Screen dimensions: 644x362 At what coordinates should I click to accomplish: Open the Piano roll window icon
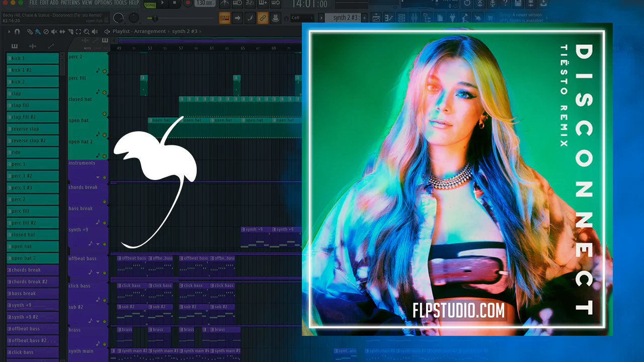pyautogui.click(x=389, y=18)
